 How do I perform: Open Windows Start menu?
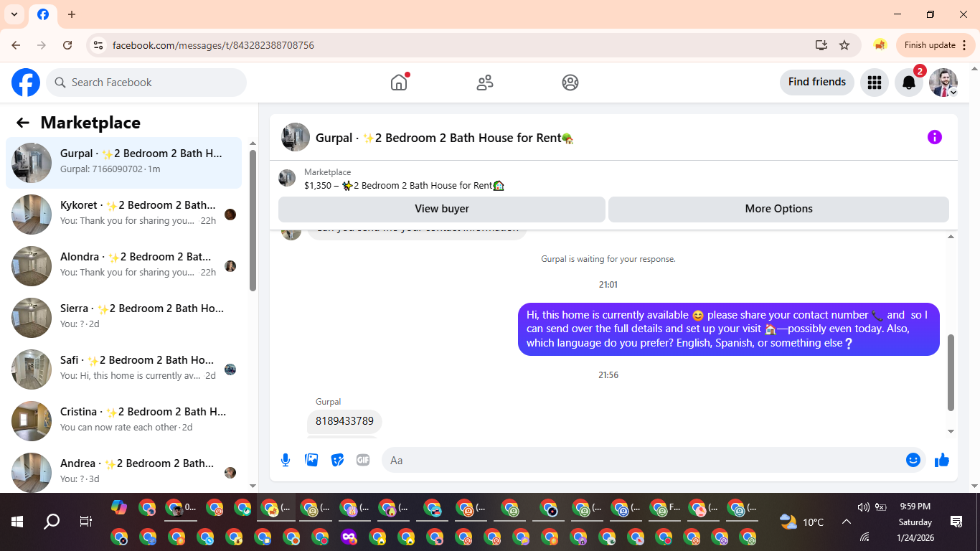coord(17,522)
